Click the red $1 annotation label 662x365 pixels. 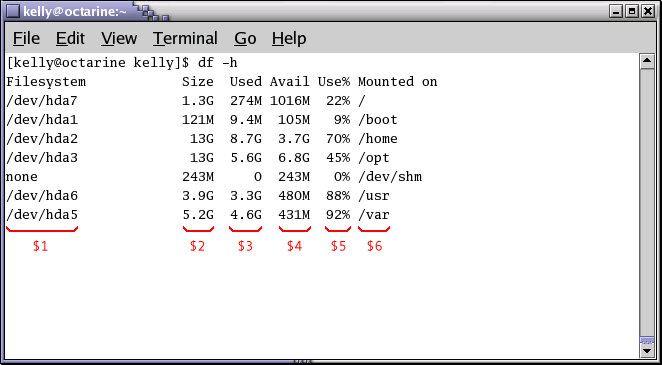tap(41, 246)
